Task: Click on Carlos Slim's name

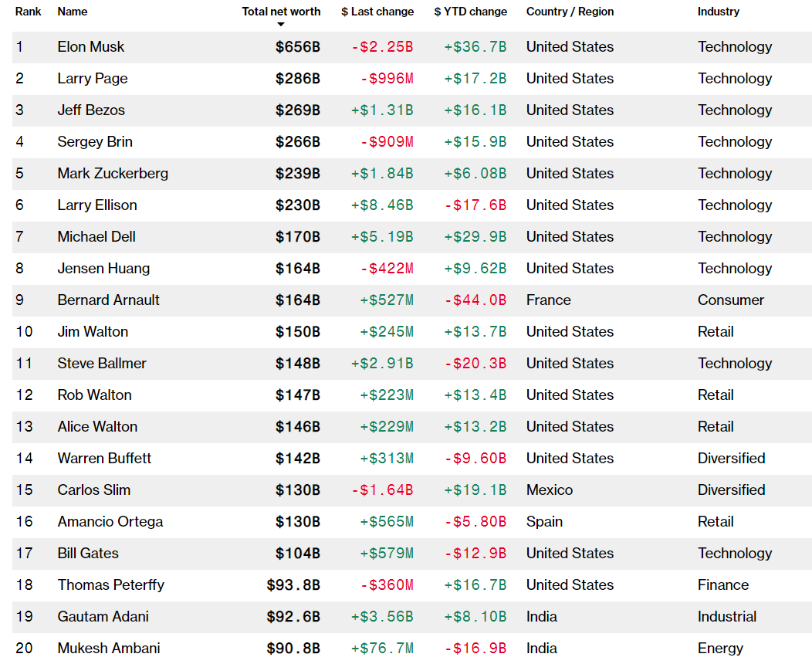Action: (93, 490)
